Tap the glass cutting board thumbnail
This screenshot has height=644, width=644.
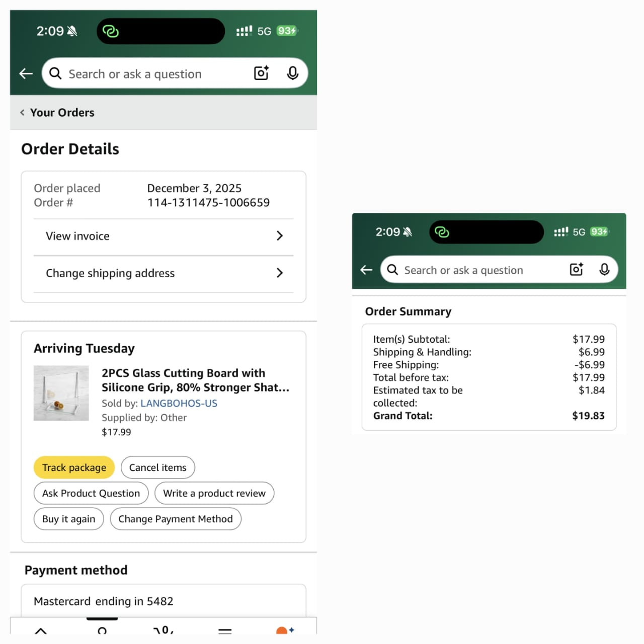tap(61, 393)
